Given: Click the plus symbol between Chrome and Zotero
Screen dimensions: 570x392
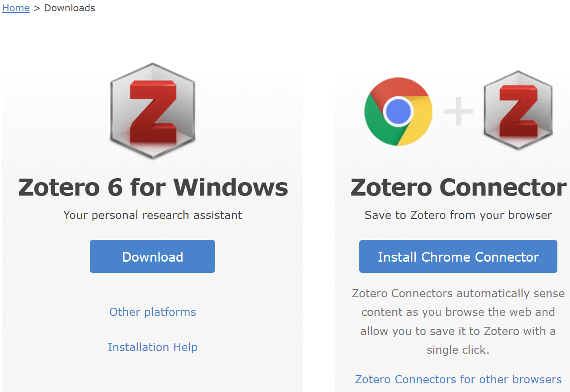Looking at the screenshot, I should (x=457, y=112).
